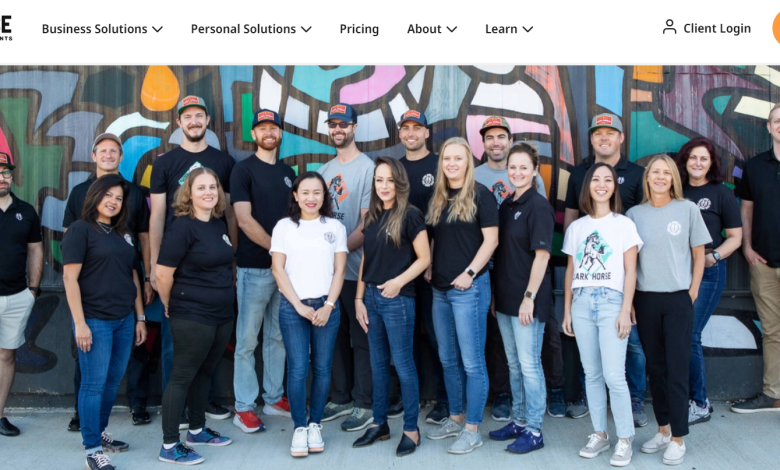Image resolution: width=780 pixels, height=470 pixels.
Task: Select the Business Solutions menu label
Action: 95,29
